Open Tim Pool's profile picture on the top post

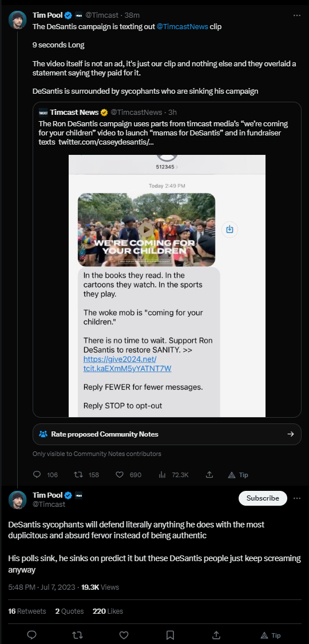coord(17,19)
